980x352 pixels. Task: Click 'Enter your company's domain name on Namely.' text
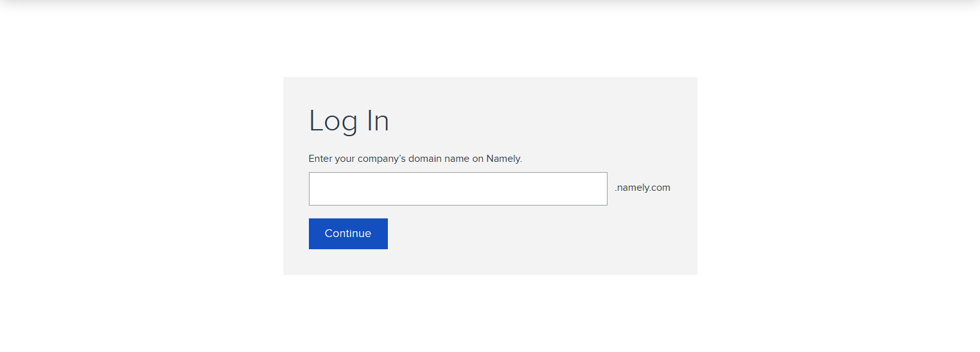pyautogui.click(x=415, y=159)
